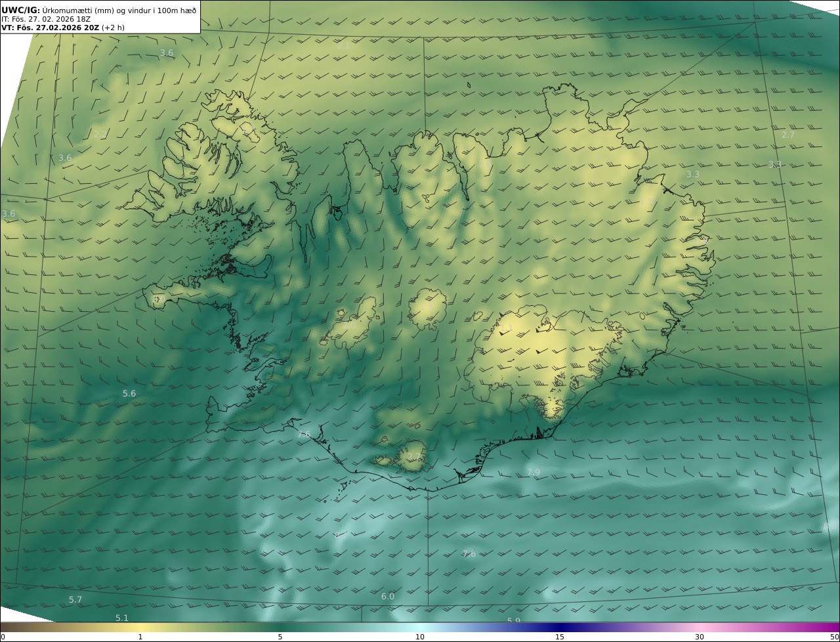The image size is (840, 642).
Task: Click the "50" tick on the color scale
Action: click(835, 637)
